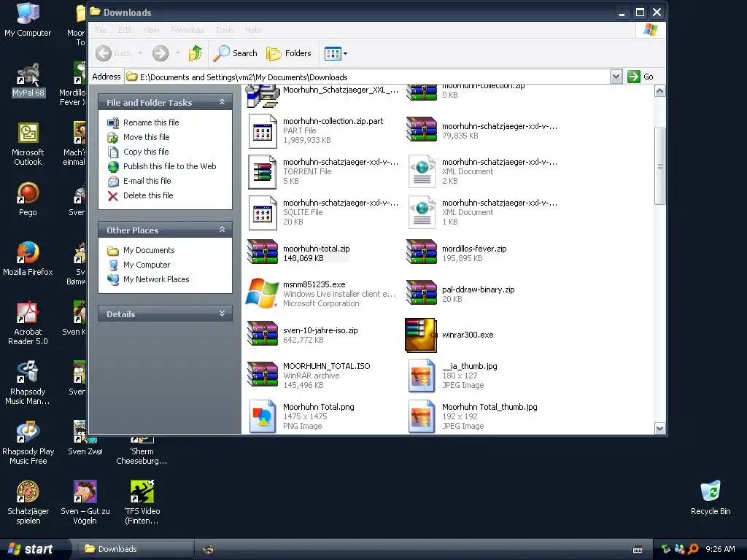The height and width of the screenshot is (560, 747).
Task: Open the Edit menu
Action: pyautogui.click(x=124, y=29)
